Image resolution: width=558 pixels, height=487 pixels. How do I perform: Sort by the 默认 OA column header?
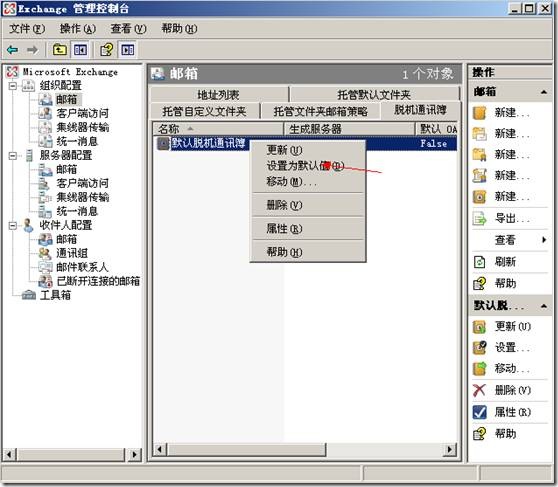tap(437, 129)
